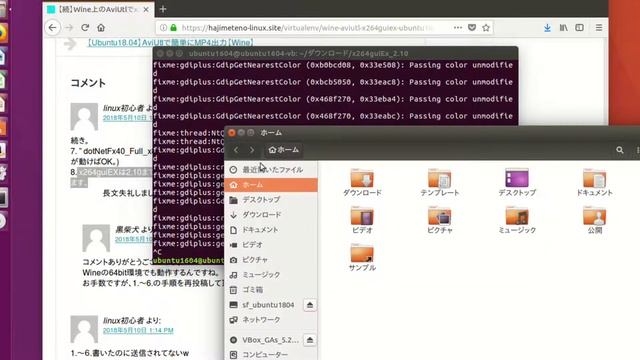This screenshot has height=360, width=640.
Task: Eject the sf_ubuntu1804 volume
Action: 310,305
